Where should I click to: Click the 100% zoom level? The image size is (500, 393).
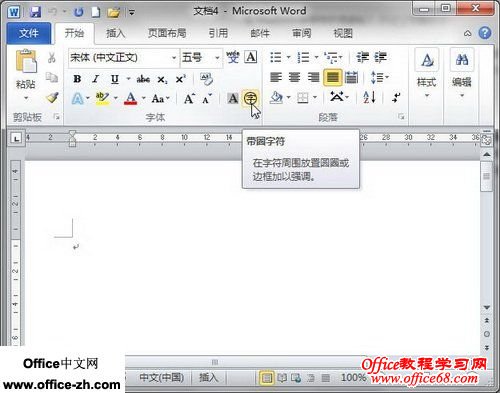353,377
